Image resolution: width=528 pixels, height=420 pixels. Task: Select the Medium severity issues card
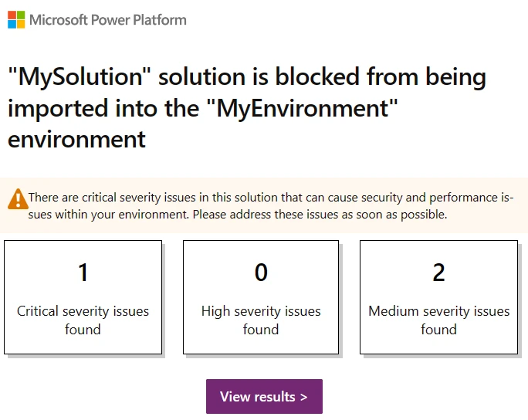pos(438,297)
